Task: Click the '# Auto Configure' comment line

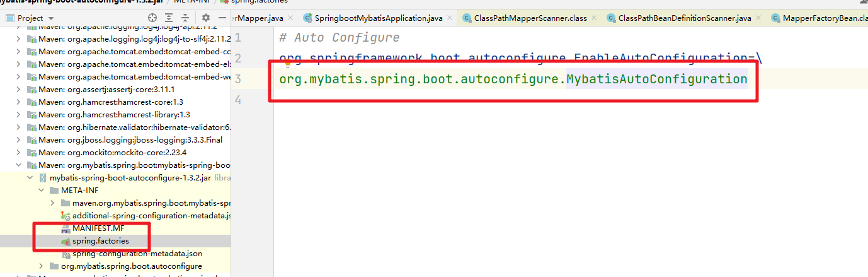Action: (x=339, y=38)
